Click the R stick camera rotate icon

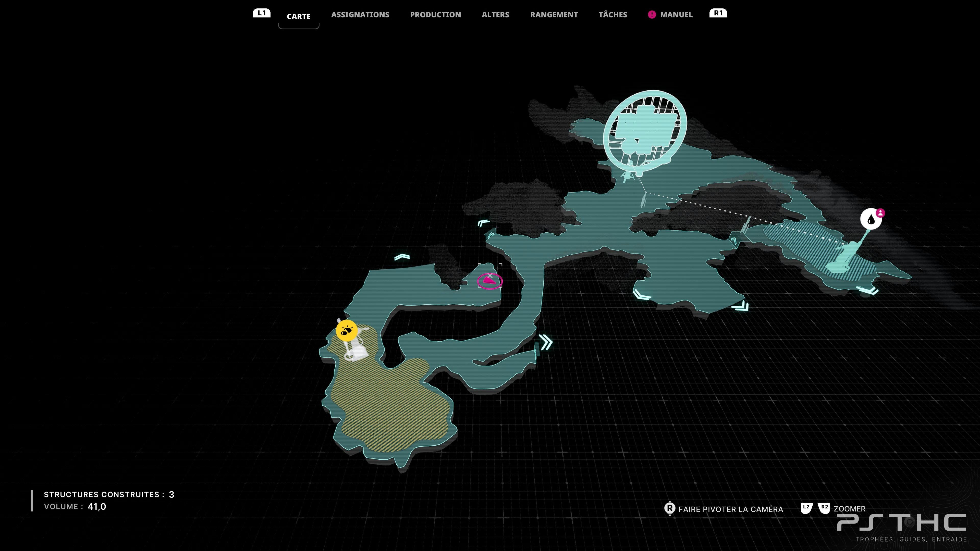point(670,508)
